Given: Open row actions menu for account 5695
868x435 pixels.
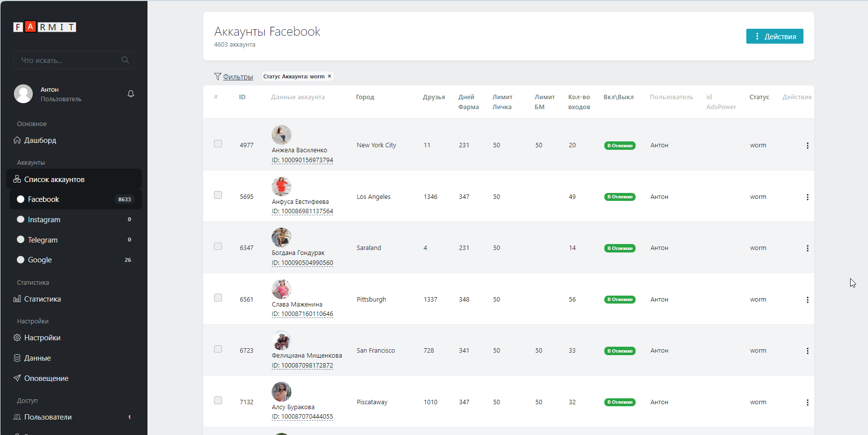Looking at the screenshot, I should (807, 197).
